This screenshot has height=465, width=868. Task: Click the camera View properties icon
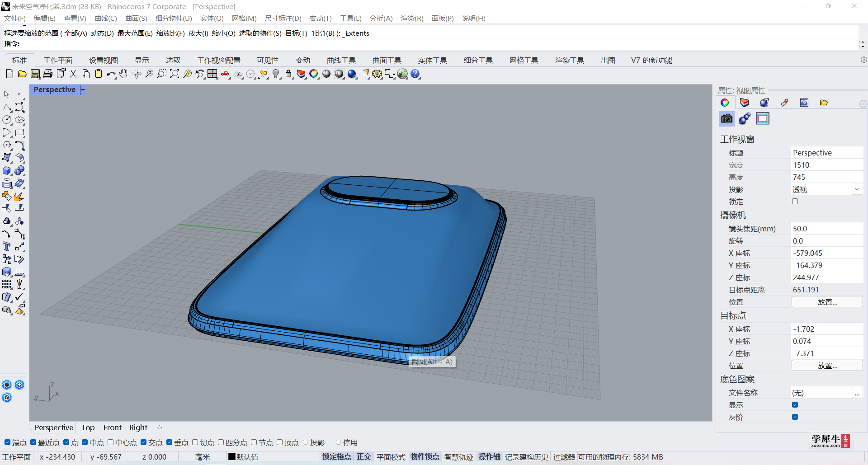726,118
